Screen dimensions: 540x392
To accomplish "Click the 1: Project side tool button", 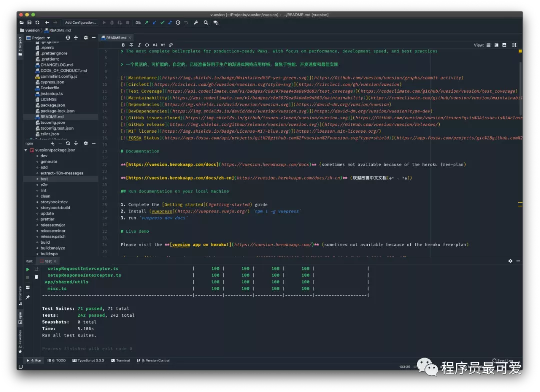I will click(x=20, y=46).
